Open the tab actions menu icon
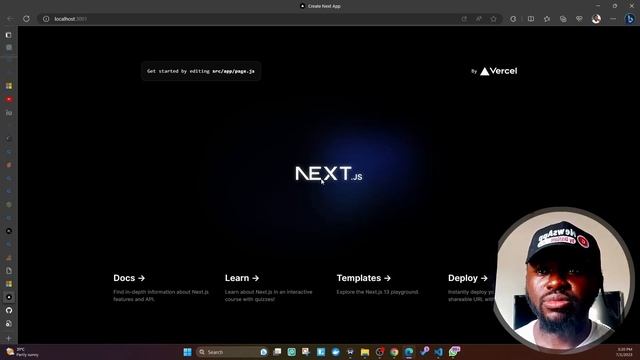640x360 pixels. [9, 35]
